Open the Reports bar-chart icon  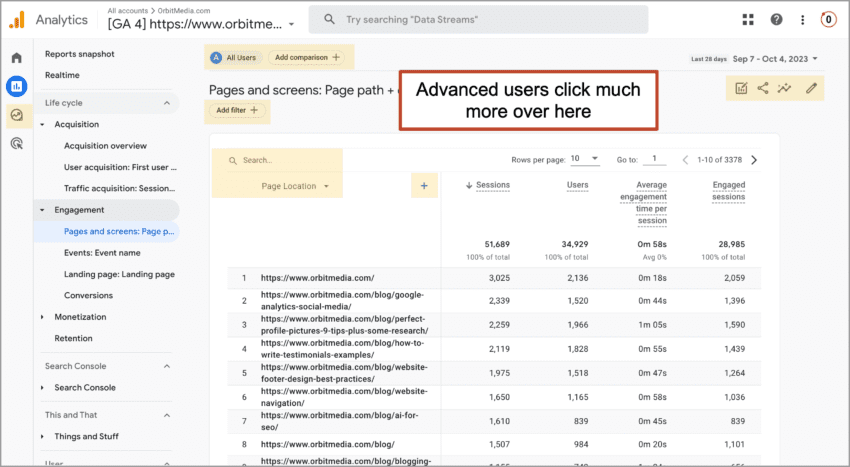[x=17, y=86]
